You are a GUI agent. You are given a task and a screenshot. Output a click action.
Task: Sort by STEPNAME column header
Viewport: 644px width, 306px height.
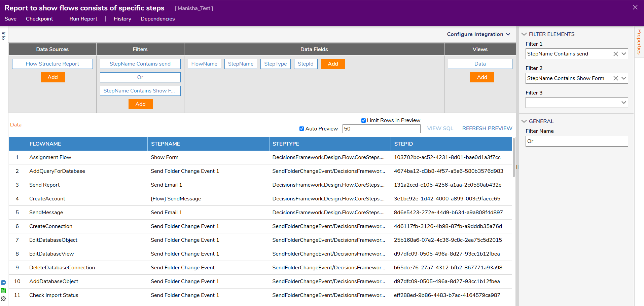(208, 144)
